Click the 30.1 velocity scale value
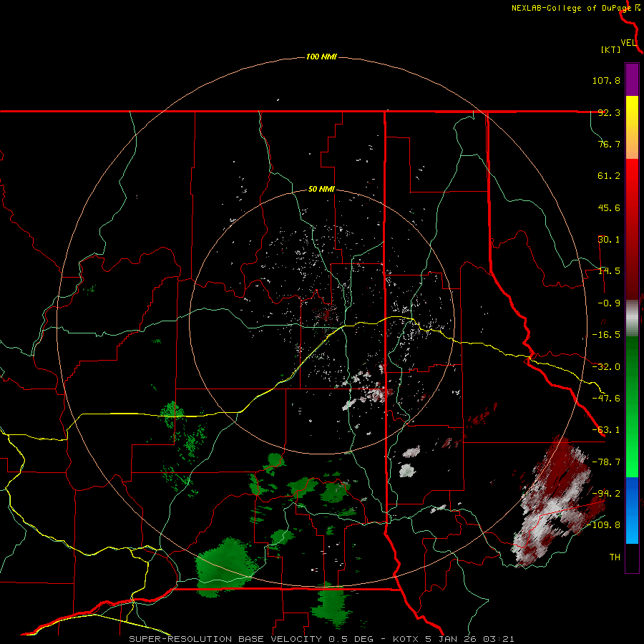This screenshot has height=644, width=644. coord(609,240)
